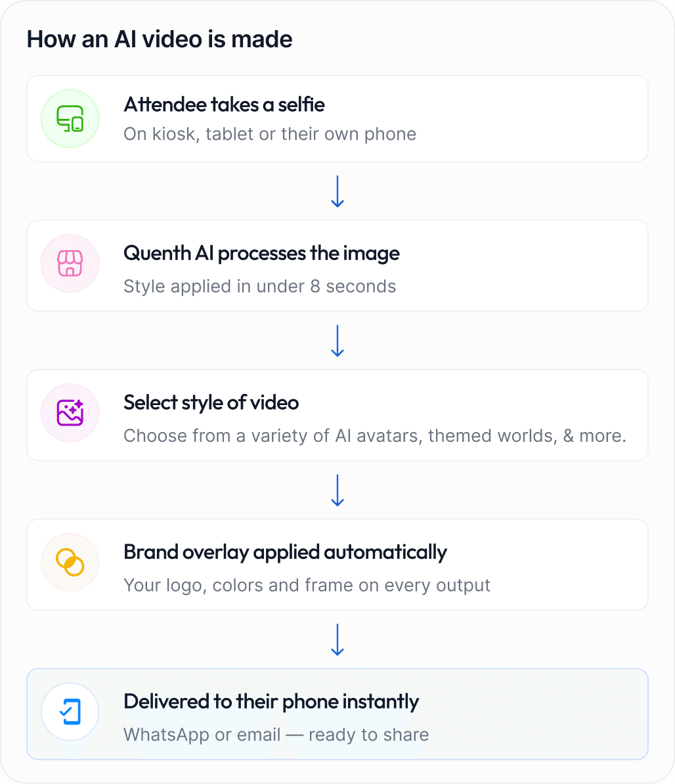Click On kiosk, tablet or phone subtitle
675x784 pixels.
pos(270,134)
